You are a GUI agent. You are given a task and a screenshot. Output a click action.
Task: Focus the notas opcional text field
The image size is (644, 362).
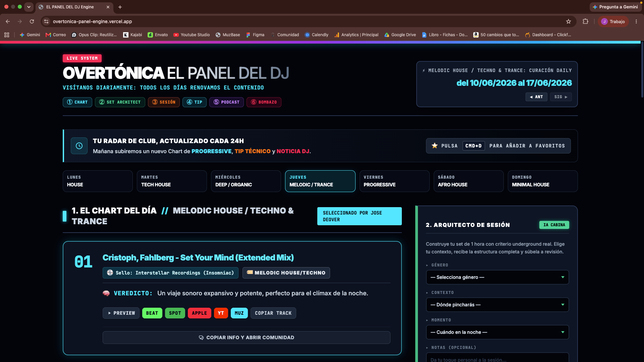tap(497, 357)
